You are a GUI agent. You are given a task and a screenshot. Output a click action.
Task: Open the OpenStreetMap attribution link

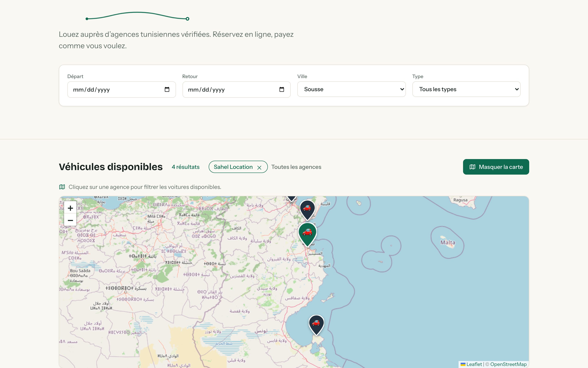508,364
